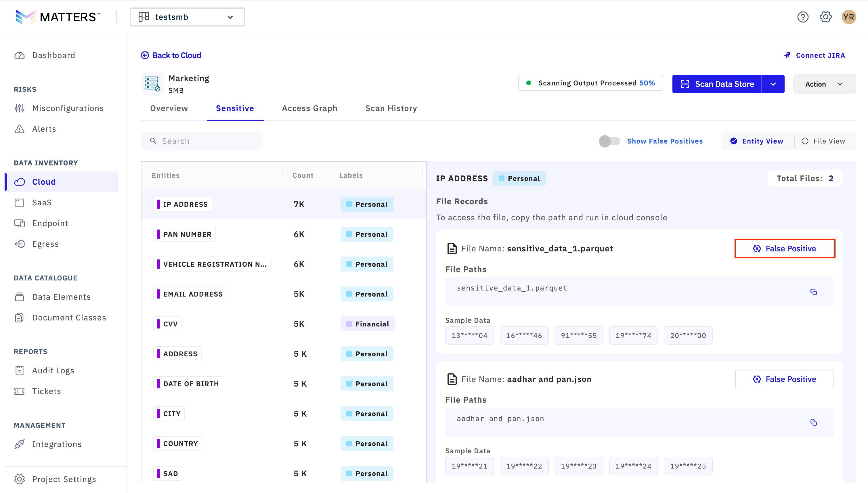868x493 pixels.
Task: Open the settings gear icon in header
Action: coord(825,17)
